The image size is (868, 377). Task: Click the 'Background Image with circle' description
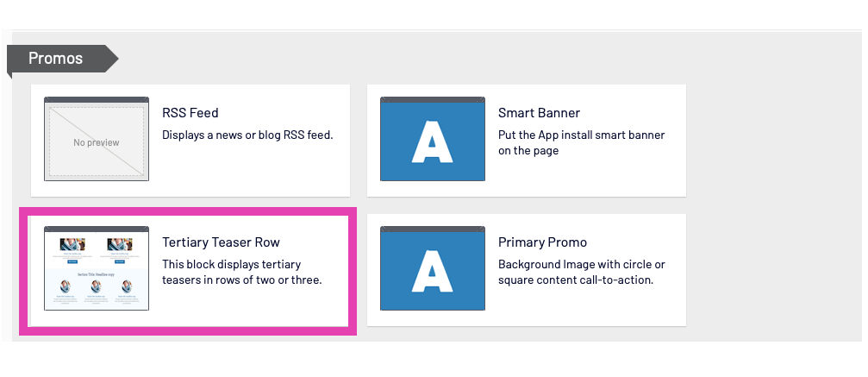click(x=581, y=272)
